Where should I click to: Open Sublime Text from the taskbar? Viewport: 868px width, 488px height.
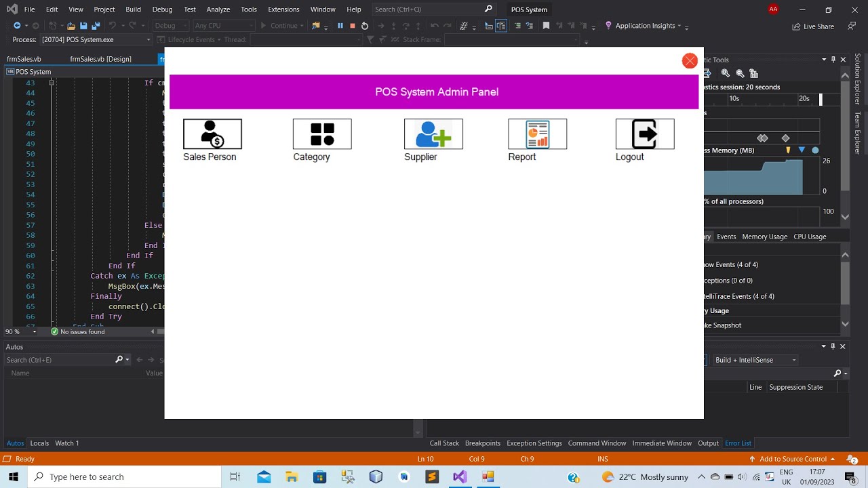[x=432, y=476]
